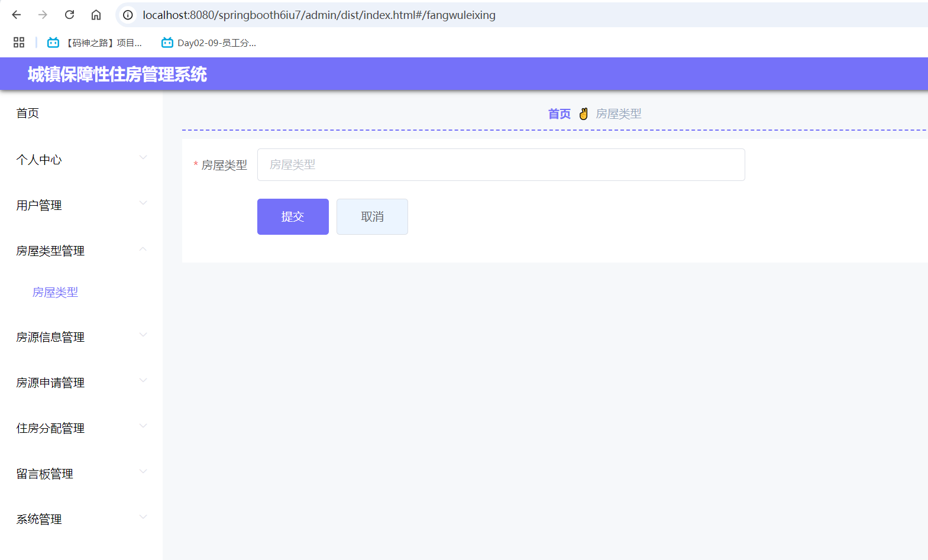
Task: Click into the 房屋类型 input field
Action: (x=501, y=164)
